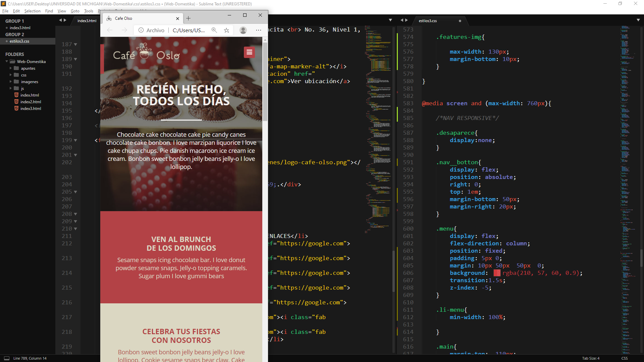Open the Edit menu
The image size is (644, 362).
pyautogui.click(x=16, y=11)
